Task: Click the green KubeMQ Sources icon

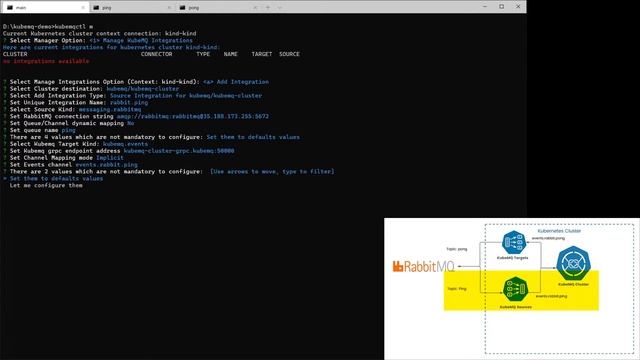Action: (x=516, y=289)
